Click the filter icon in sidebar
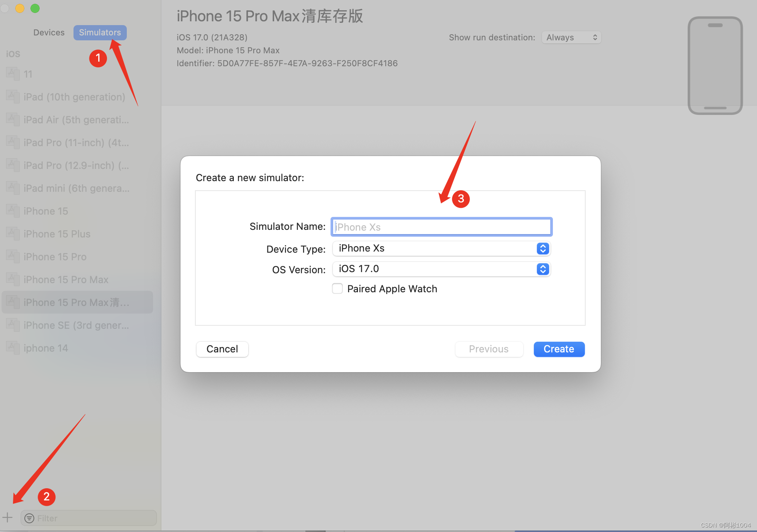The width and height of the screenshot is (757, 532). [29, 518]
